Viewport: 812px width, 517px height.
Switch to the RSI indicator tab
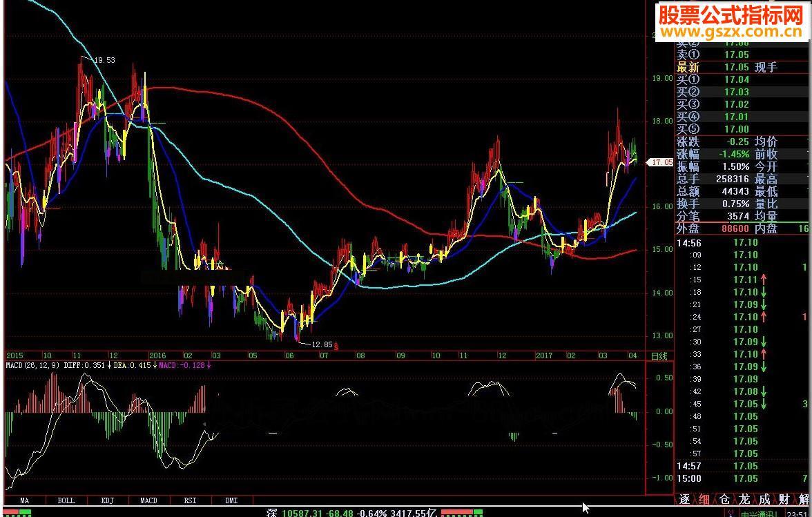pyautogui.click(x=190, y=500)
